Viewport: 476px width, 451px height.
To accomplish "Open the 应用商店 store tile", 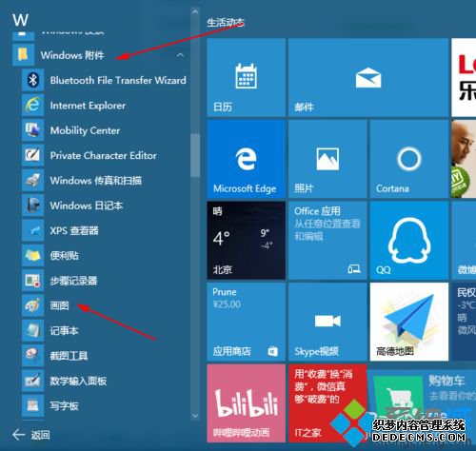I will (x=247, y=322).
